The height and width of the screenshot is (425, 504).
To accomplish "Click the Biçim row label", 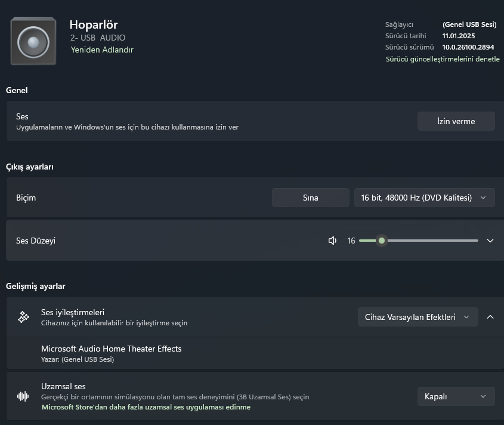I will [26, 198].
